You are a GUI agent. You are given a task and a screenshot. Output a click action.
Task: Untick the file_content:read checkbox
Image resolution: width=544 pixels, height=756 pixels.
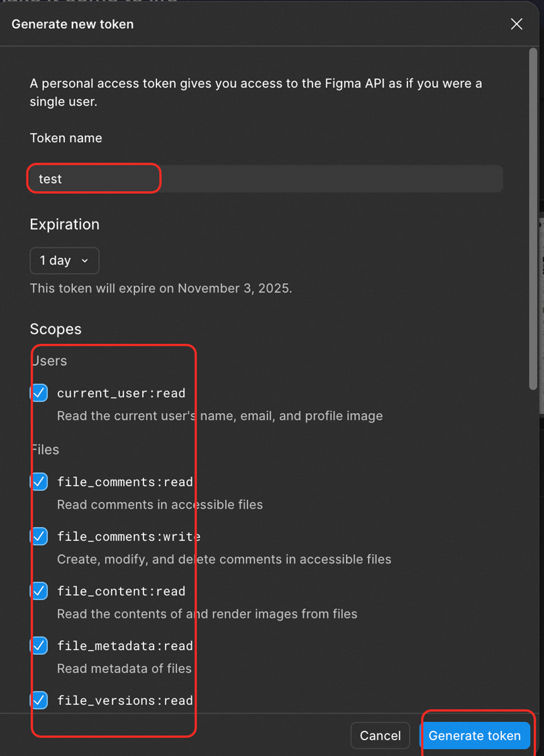point(40,591)
